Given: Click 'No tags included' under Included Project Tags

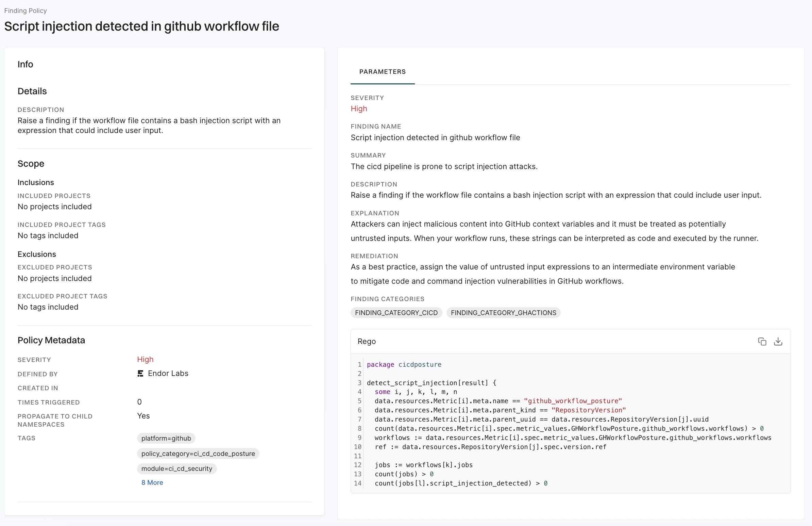Looking at the screenshot, I should pyautogui.click(x=48, y=235).
